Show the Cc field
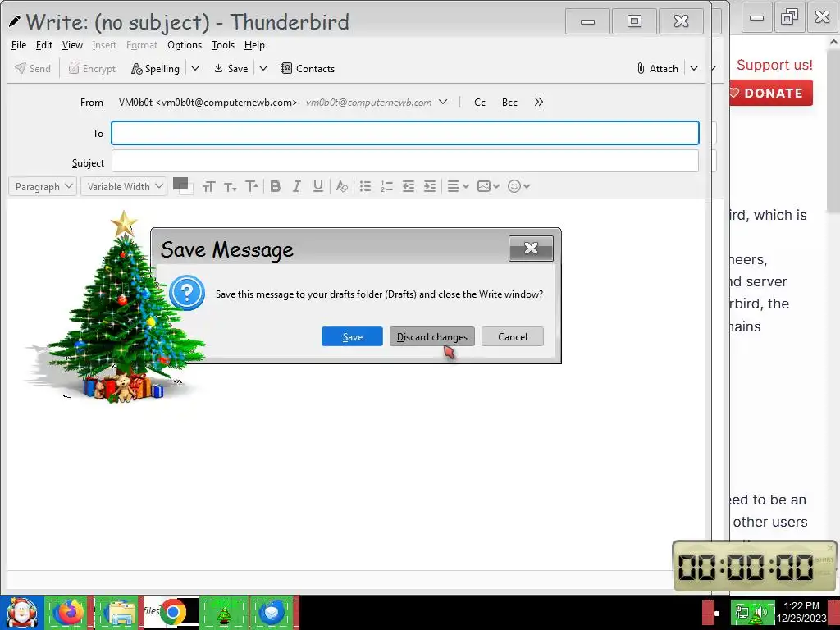 tap(479, 103)
